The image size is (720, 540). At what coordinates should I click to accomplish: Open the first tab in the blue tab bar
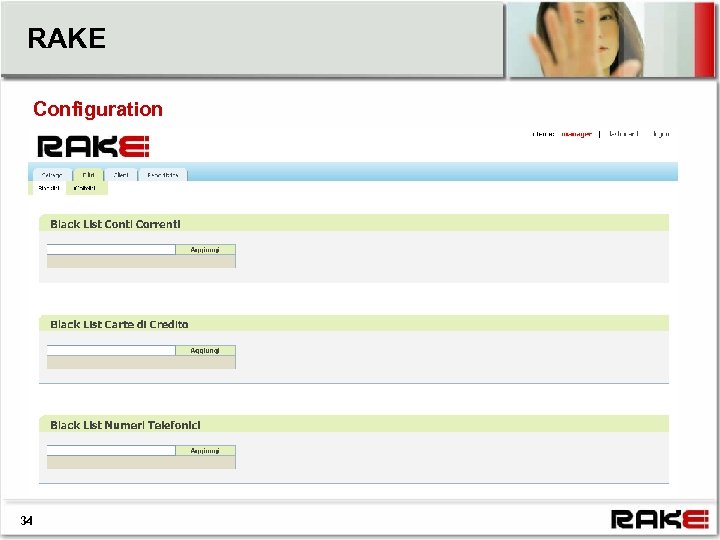52,175
